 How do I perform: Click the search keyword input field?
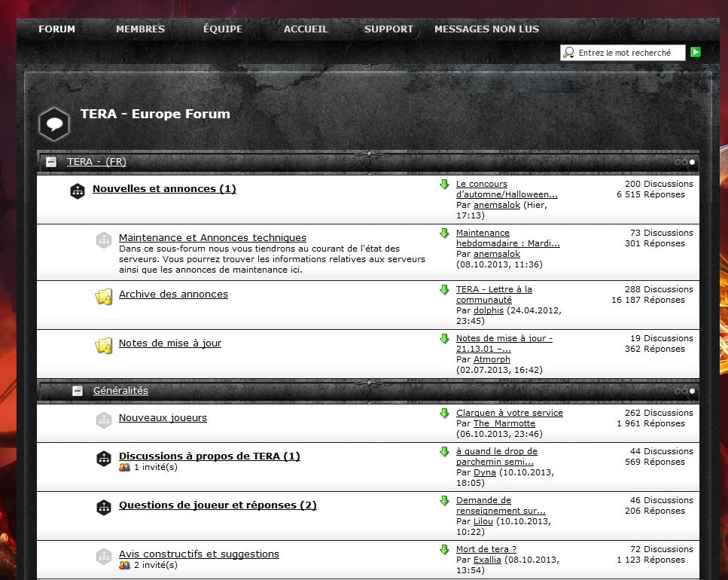tap(629, 53)
